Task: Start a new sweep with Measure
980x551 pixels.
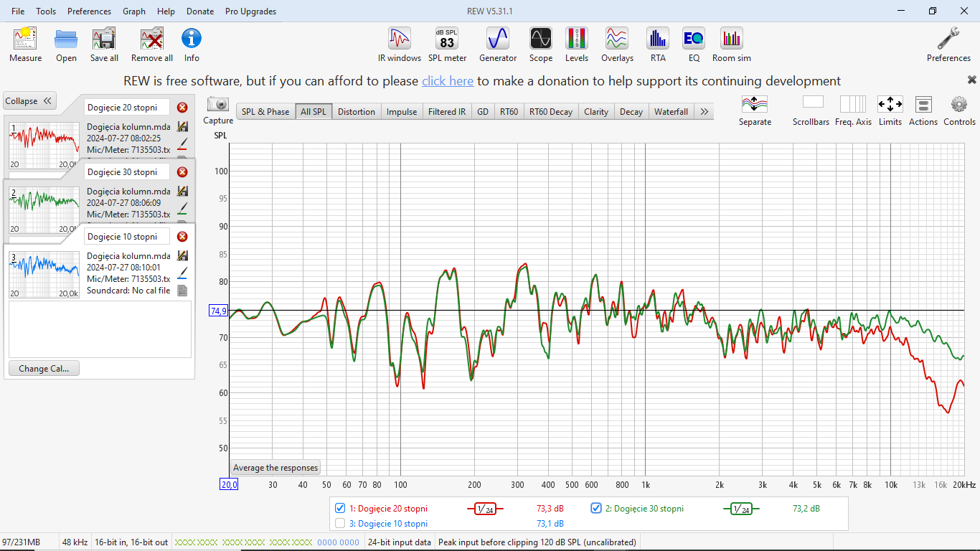Action: tap(25, 44)
